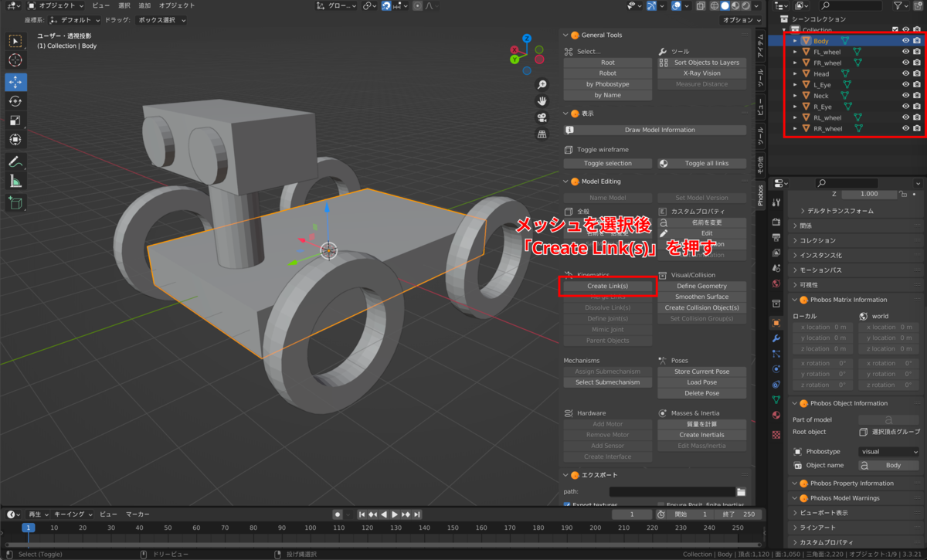Open the オプション dropdown

click(x=741, y=20)
